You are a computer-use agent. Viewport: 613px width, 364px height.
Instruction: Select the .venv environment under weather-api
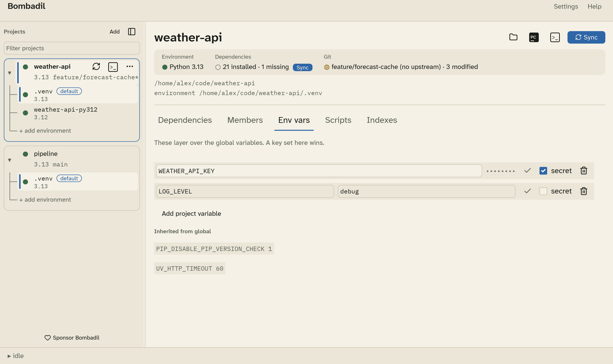(78, 95)
